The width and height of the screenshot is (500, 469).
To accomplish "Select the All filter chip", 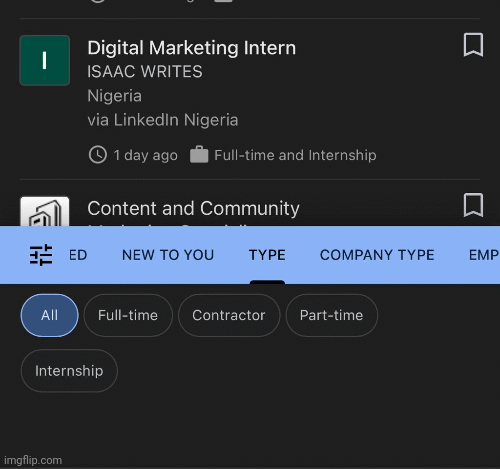I will (50, 315).
